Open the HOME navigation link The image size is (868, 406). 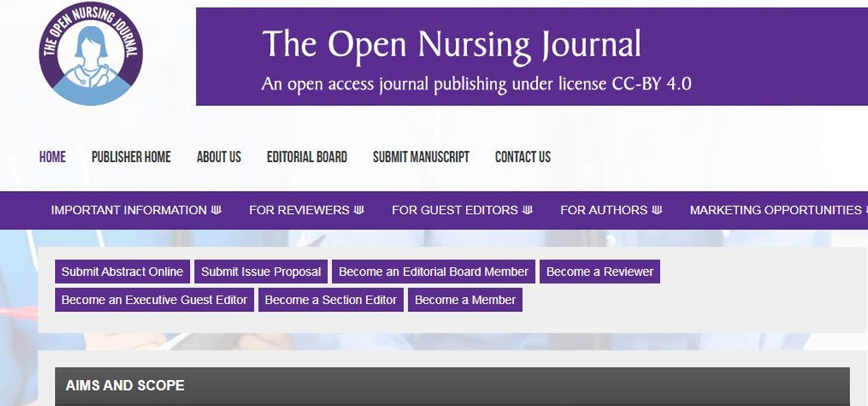(x=52, y=157)
